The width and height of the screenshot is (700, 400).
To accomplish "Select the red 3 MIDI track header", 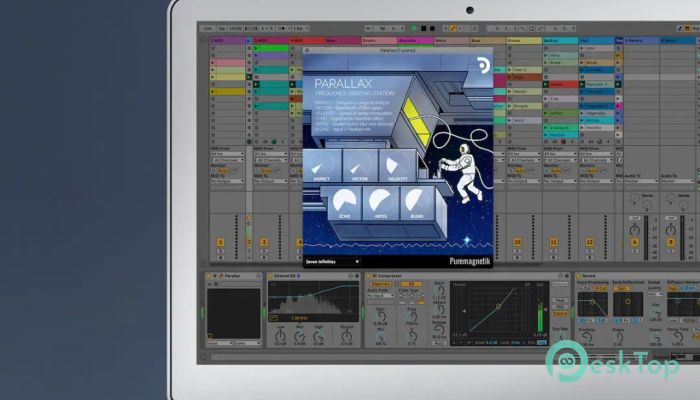I will [307, 41].
